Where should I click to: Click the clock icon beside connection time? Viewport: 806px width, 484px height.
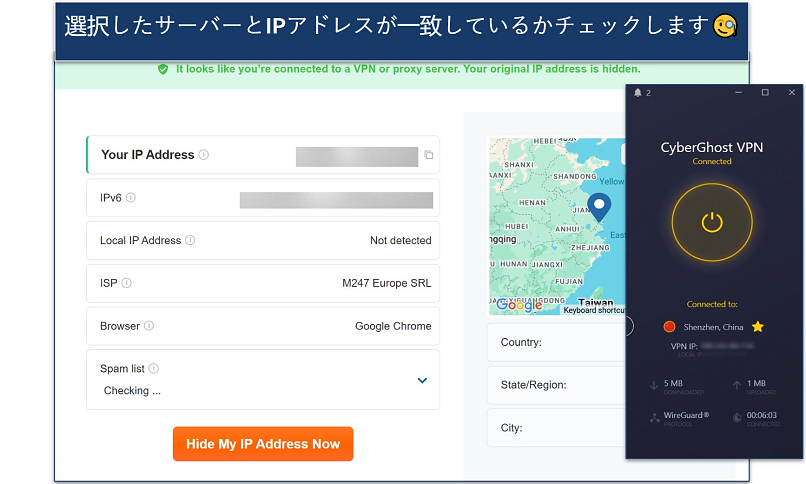(737, 418)
